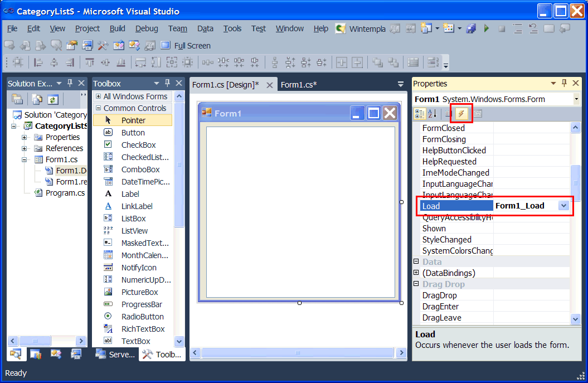Expand the All Windows Forms group
The image size is (588, 383).
pos(98,96)
